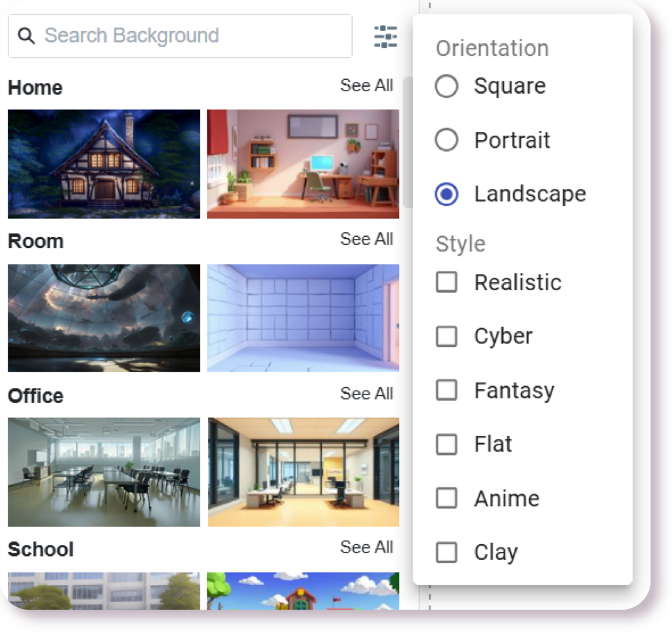Screen dimensions: 672x636
Task: Open See All for Home backgrounds
Action: [366, 86]
